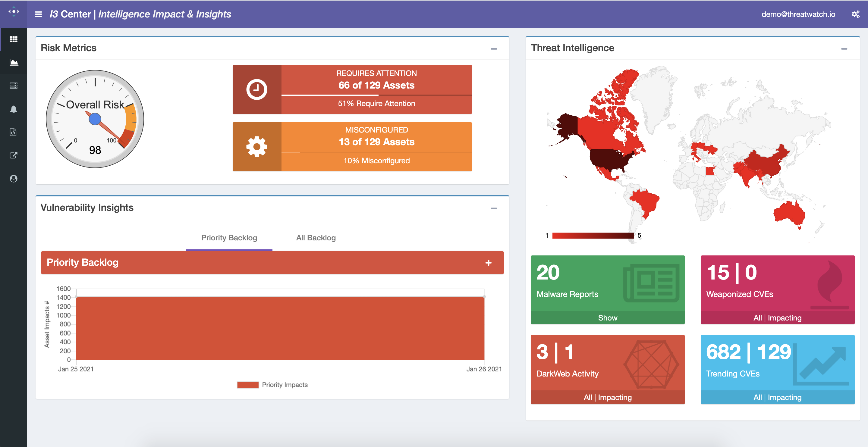Open the server list sidebar icon
This screenshot has width=868, height=447.
(x=14, y=86)
